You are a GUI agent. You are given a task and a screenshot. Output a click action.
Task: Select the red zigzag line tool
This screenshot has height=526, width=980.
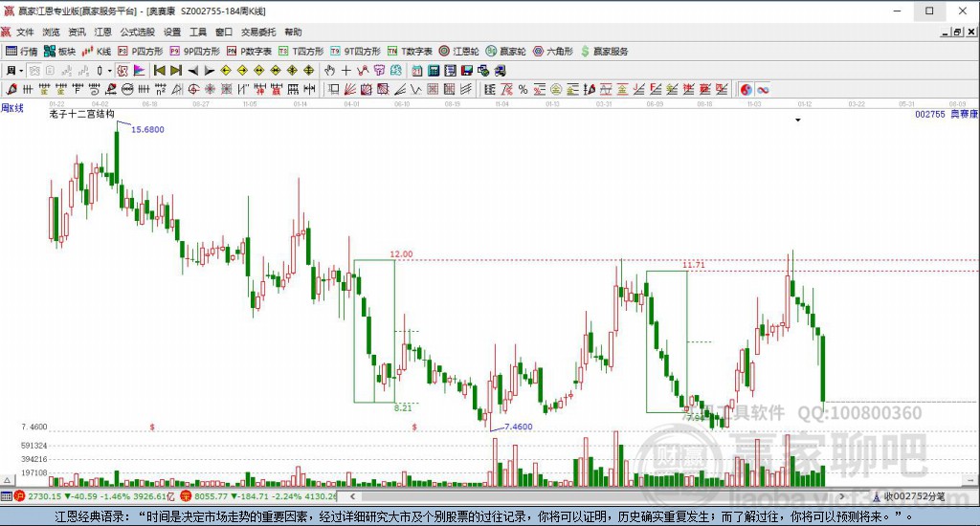click(x=363, y=71)
